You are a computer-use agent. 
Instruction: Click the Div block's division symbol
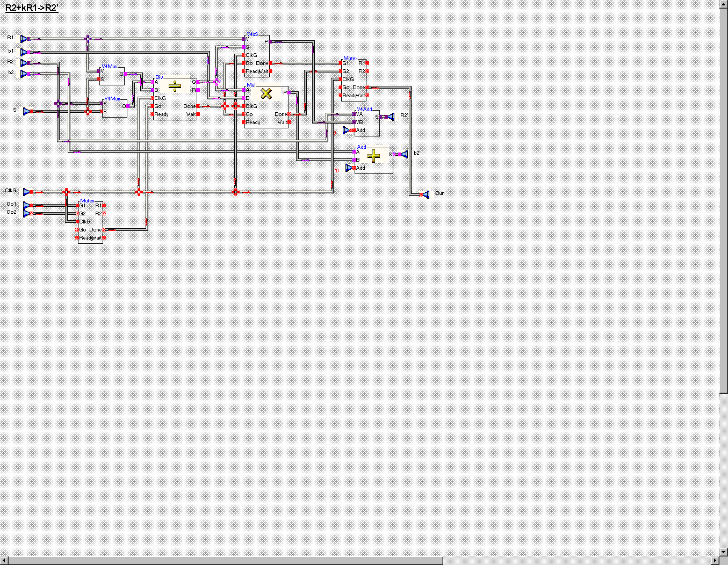(175, 86)
